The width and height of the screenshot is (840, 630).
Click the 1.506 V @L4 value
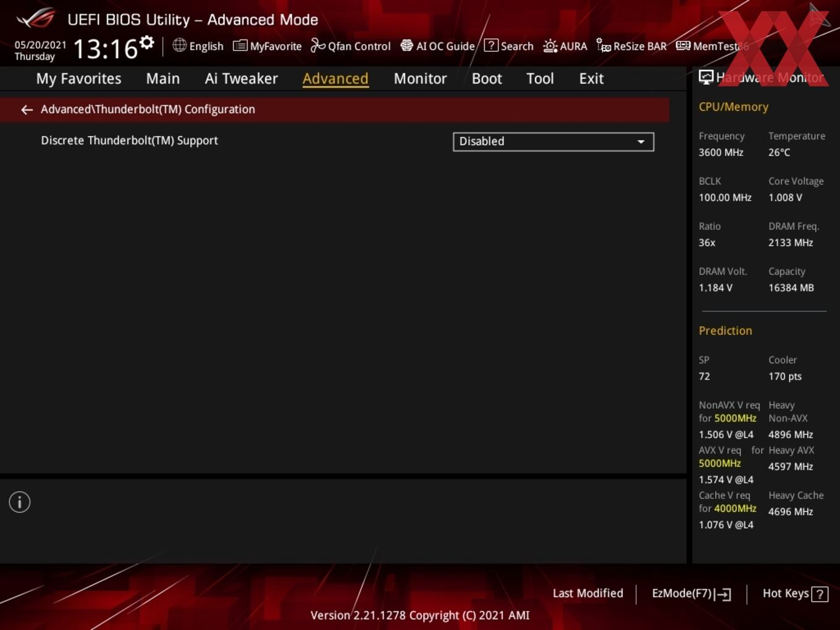(x=726, y=435)
